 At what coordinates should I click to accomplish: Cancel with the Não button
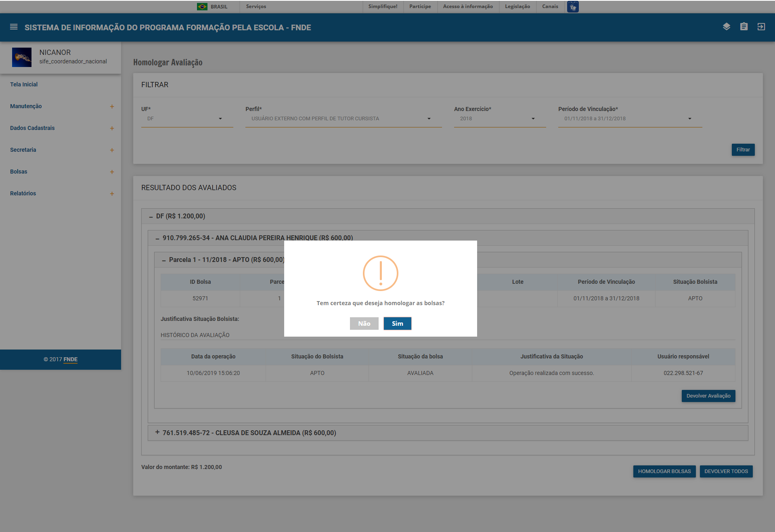point(364,323)
